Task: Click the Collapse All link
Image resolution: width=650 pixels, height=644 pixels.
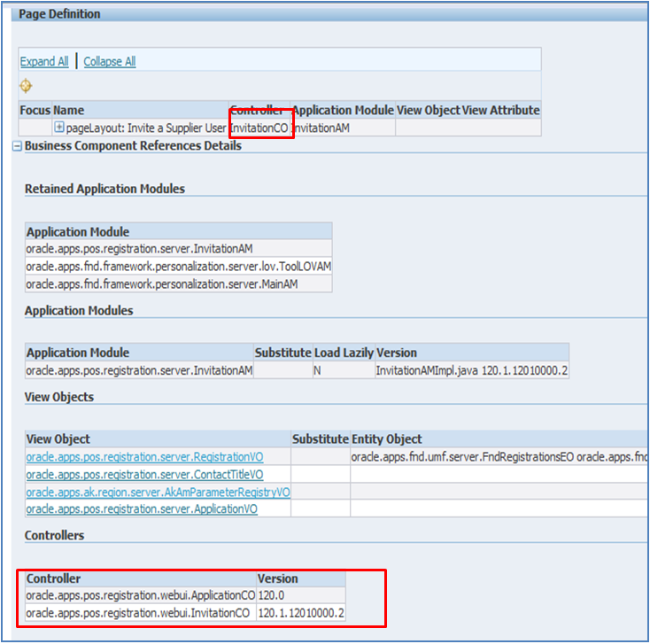Action: pos(110,61)
